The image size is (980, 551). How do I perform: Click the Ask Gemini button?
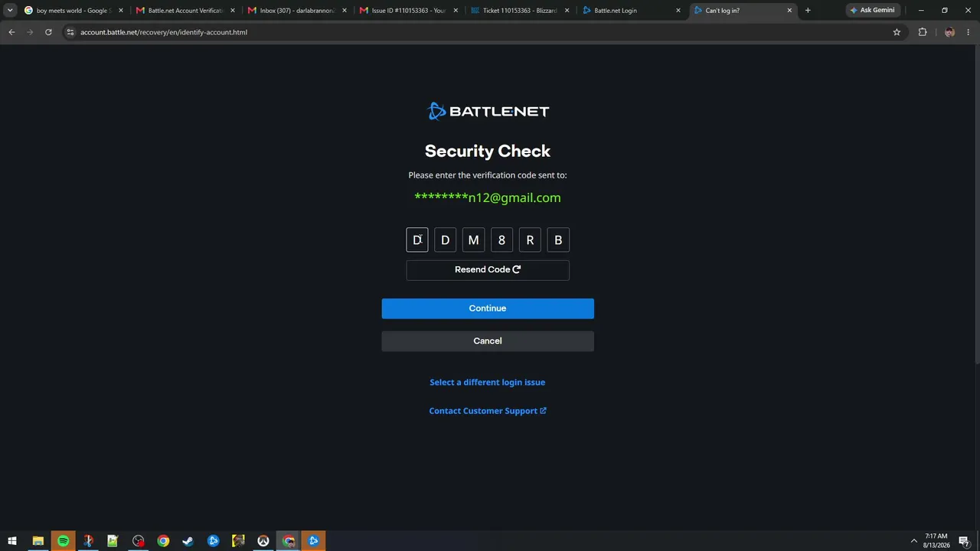(x=872, y=11)
